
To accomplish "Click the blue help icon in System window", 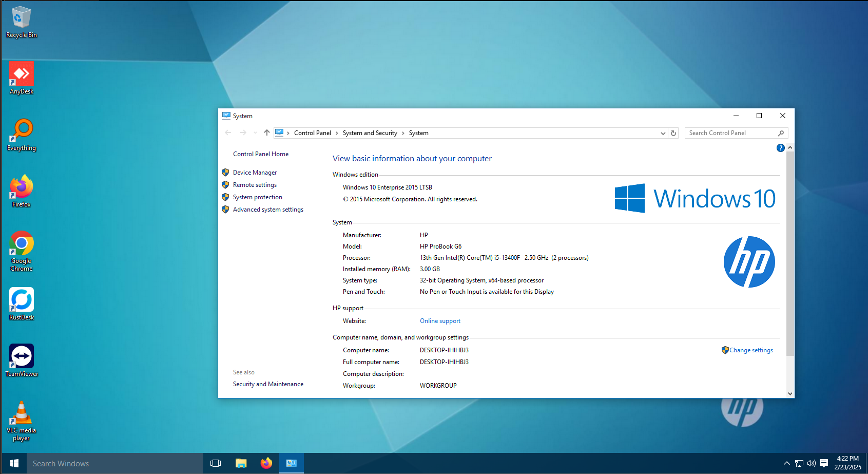I will pos(780,148).
